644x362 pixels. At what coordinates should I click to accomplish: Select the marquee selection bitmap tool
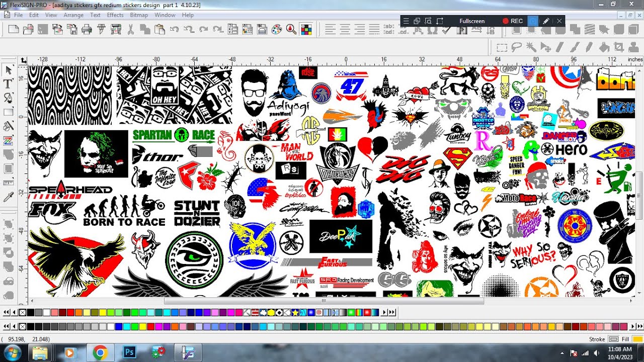pyautogui.click(x=502, y=48)
